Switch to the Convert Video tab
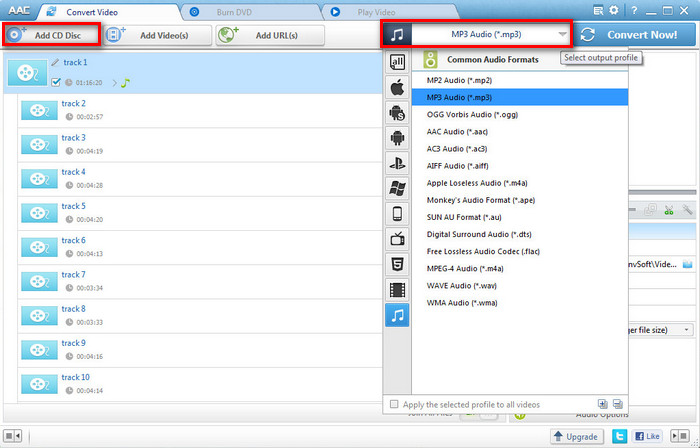 tap(92, 12)
